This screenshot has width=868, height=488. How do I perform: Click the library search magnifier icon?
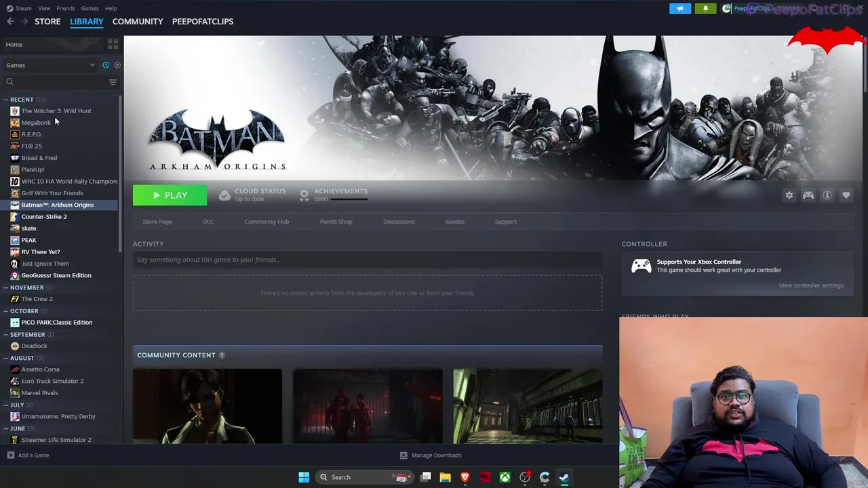pyautogui.click(x=9, y=82)
